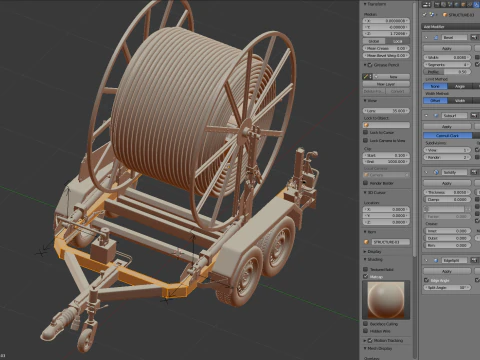This screenshot has width=480, height=360.
Task: Open the editor type selector in the Properties header
Action: click(x=426, y=5)
